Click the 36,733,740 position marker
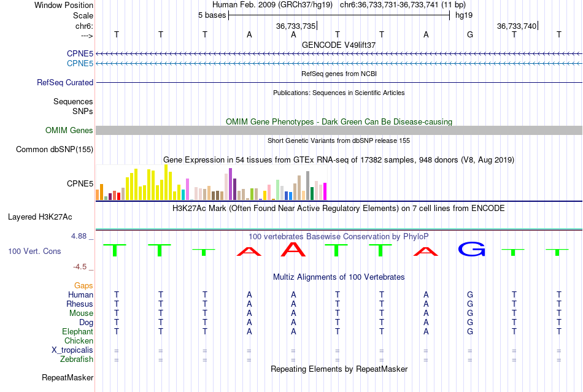 [517, 26]
